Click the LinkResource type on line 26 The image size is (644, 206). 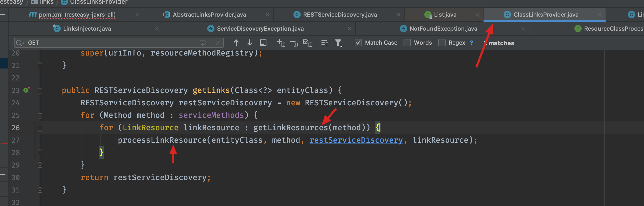point(150,128)
